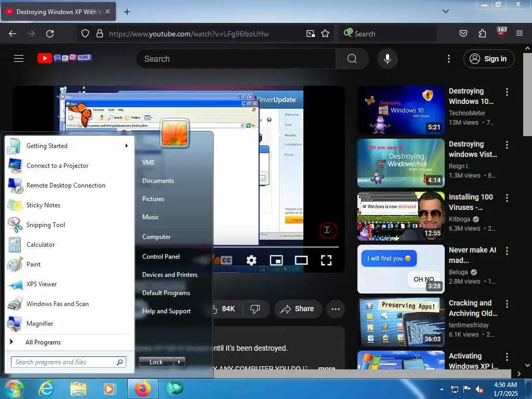Open Internet Explorer from taskbar
532x399 pixels.
46,389
